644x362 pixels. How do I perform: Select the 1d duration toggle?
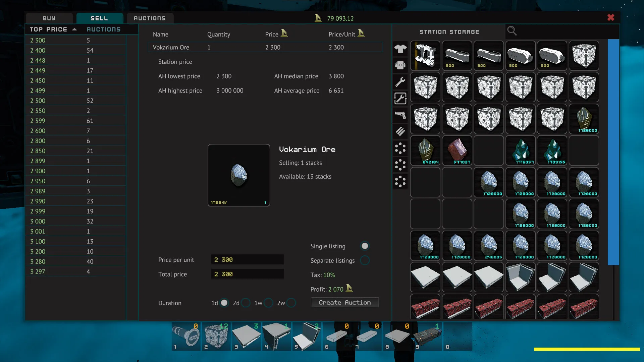(224, 303)
